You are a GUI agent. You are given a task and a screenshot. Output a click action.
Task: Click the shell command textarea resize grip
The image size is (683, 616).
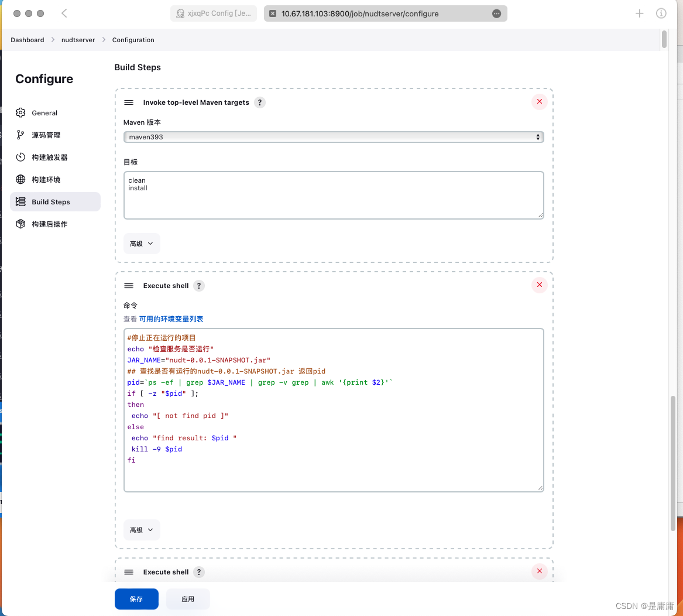point(540,488)
